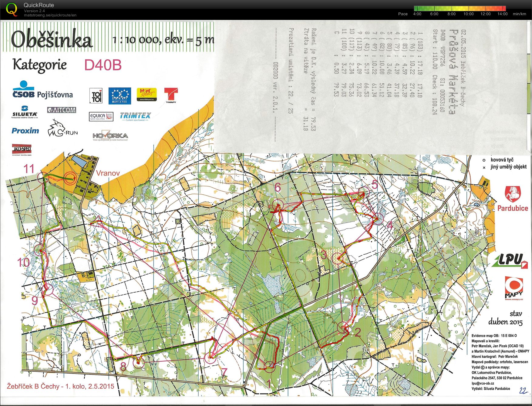Click the pace color gradient bar

click(460, 8)
